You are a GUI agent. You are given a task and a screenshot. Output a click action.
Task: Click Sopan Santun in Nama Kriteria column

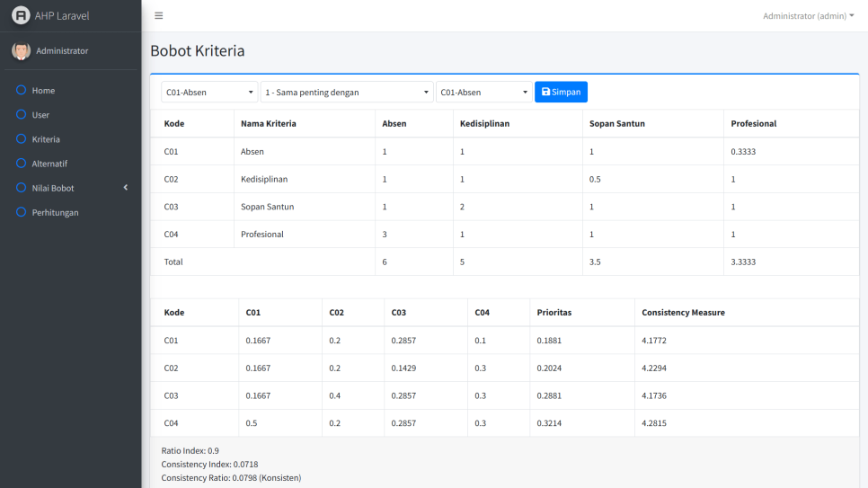point(268,207)
